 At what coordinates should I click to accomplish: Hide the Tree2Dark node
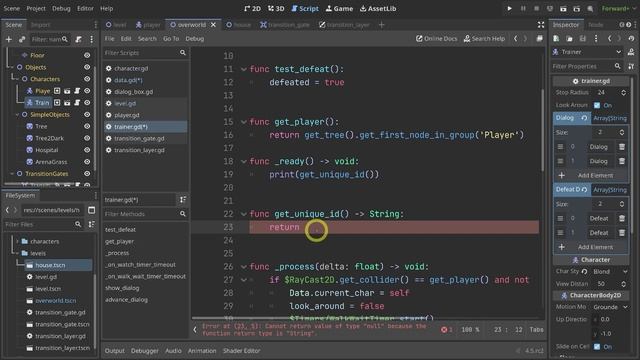[87, 138]
